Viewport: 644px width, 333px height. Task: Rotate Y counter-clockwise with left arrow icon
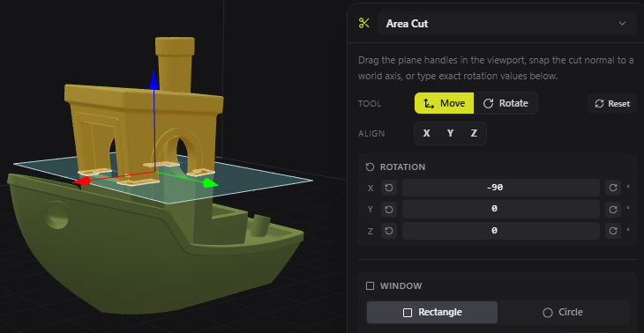click(x=389, y=210)
